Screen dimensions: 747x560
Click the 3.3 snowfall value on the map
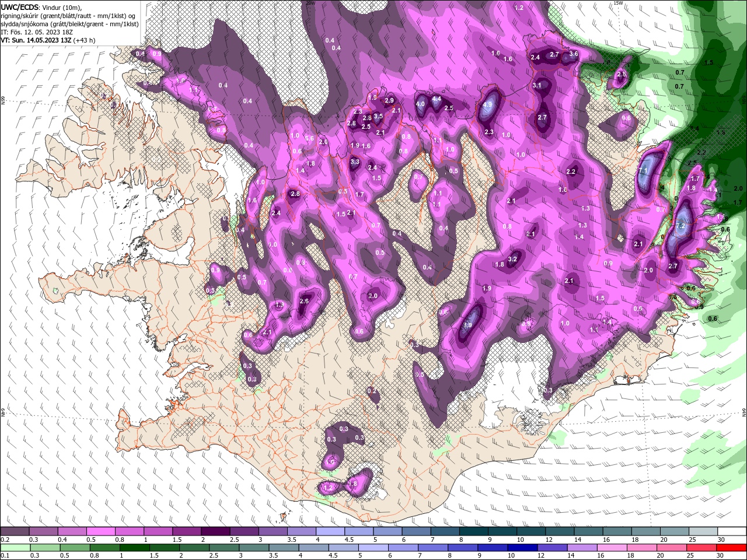(x=355, y=162)
